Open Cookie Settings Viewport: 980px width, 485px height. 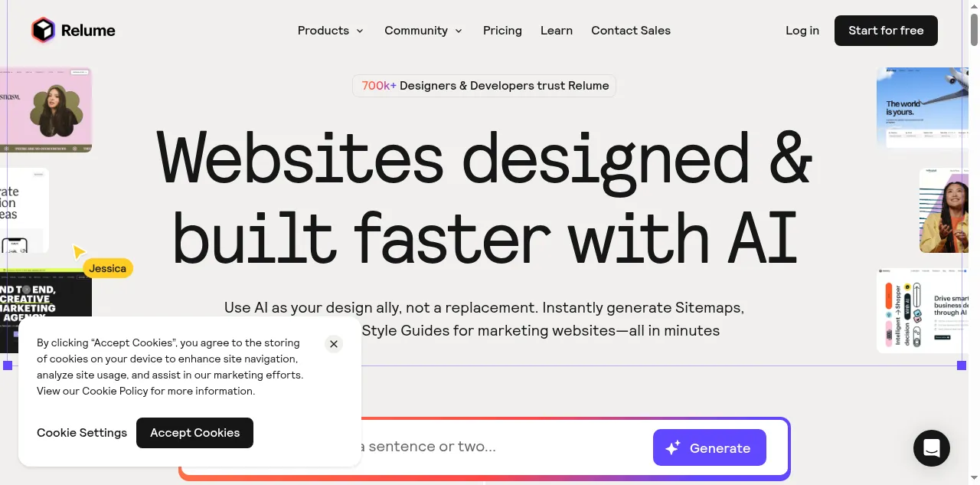(82, 433)
